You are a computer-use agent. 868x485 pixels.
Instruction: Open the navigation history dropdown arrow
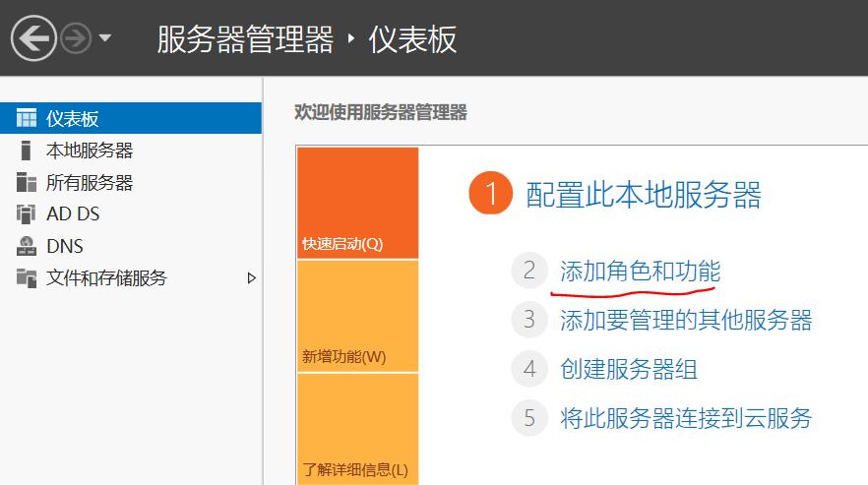click(x=105, y=38)
